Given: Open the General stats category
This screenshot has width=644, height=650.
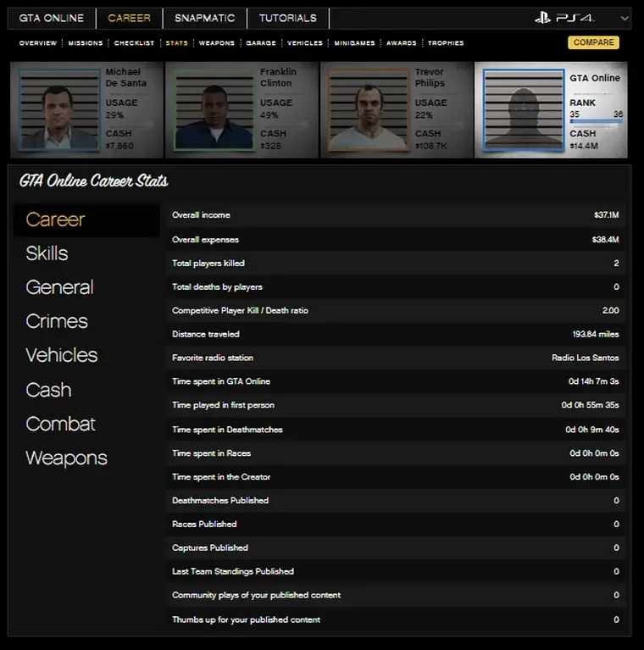Looking at the screenshot, I should (59, 287).
